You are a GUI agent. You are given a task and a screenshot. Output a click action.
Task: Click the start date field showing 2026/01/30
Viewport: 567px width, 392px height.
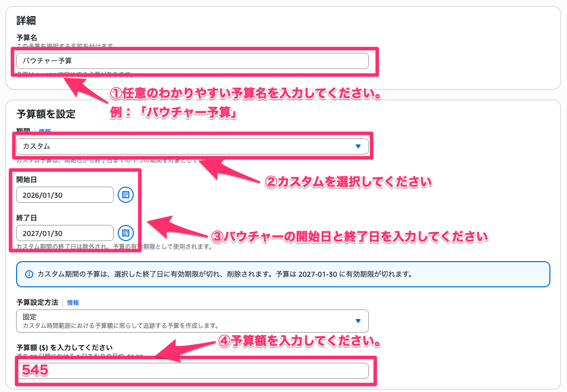[x=64, y=195]
